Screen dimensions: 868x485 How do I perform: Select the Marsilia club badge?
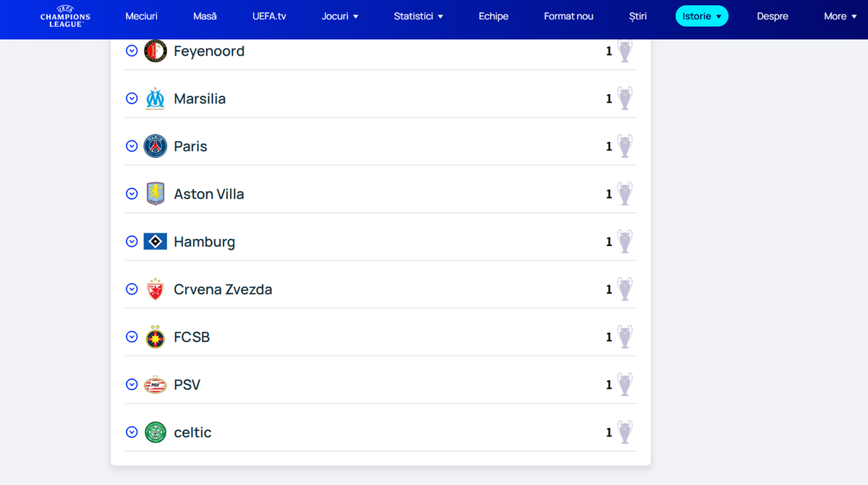click(155, 98)
